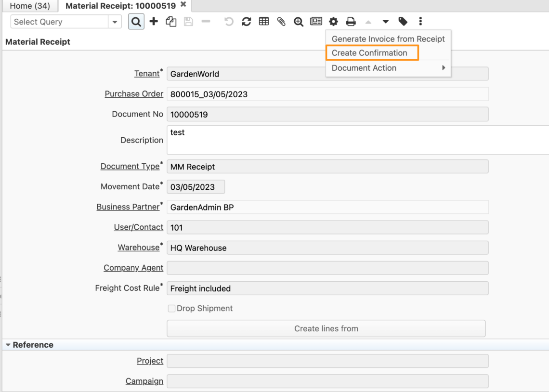The width and height of the screenshot is (549, 392).
Task: Toggle the Drop Shipment checkbox
Action: pyautogui.click(x=171, y=308)
